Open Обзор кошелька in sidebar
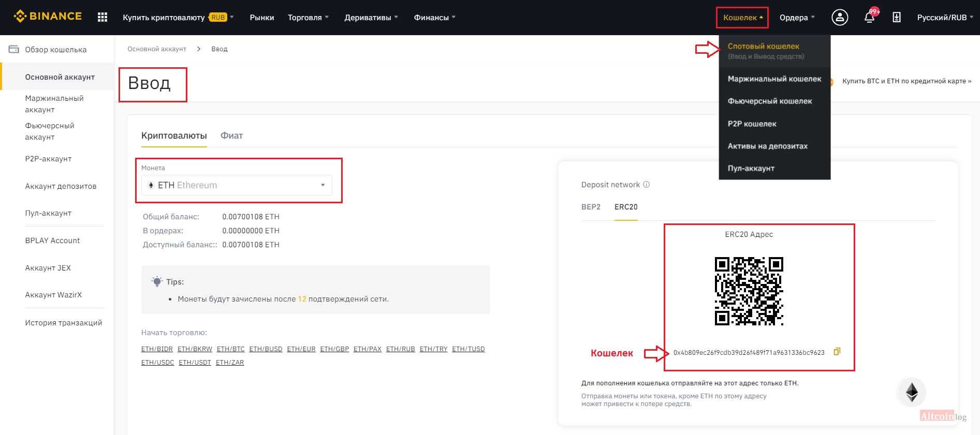This screenshot has height=435, width=980. [x=56, y=50]
